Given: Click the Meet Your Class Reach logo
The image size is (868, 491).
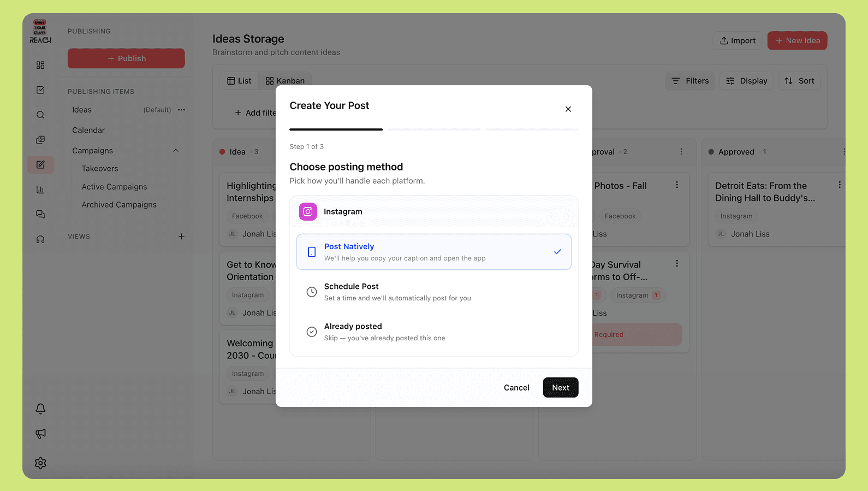Looking at the screenshot, I should click(x=40, y=32).
